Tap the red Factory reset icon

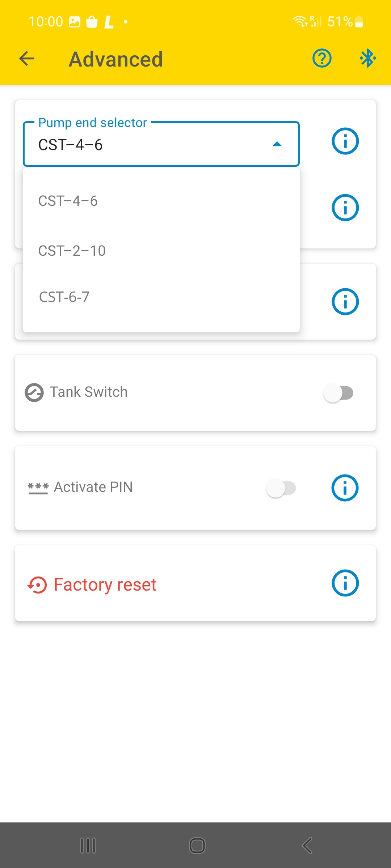tap(37, 585)
